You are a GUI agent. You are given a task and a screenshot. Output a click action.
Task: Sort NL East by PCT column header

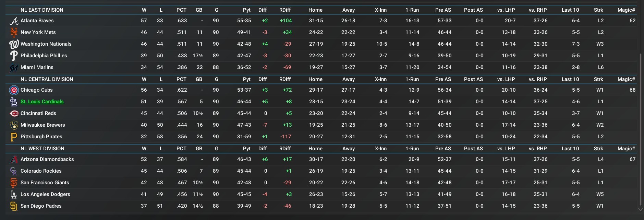181,10
